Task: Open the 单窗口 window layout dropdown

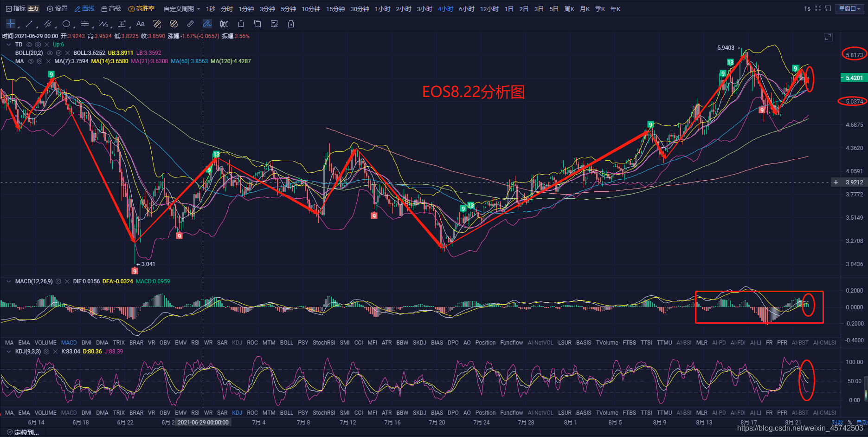Action: click(850, 9)
